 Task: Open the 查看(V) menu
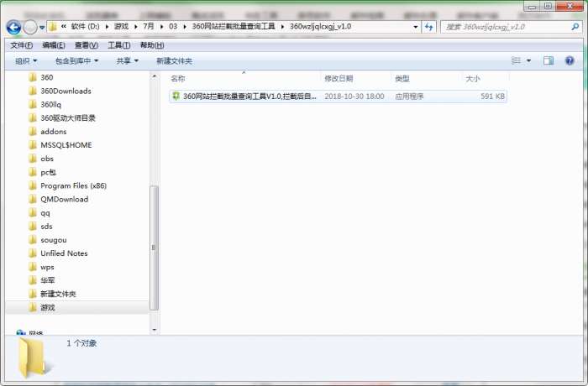tap(87, 45)
